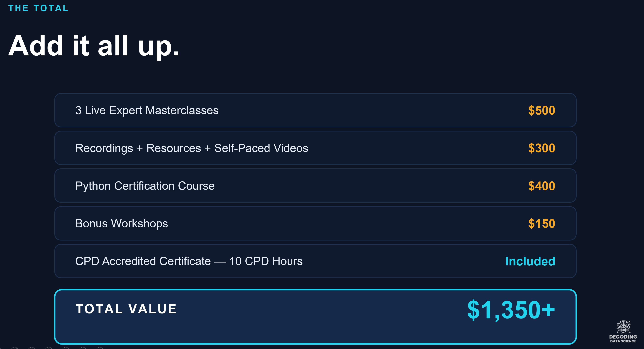
Task: Click the "3 Live Expert Masterclasses" text
Action: [147, 110]
